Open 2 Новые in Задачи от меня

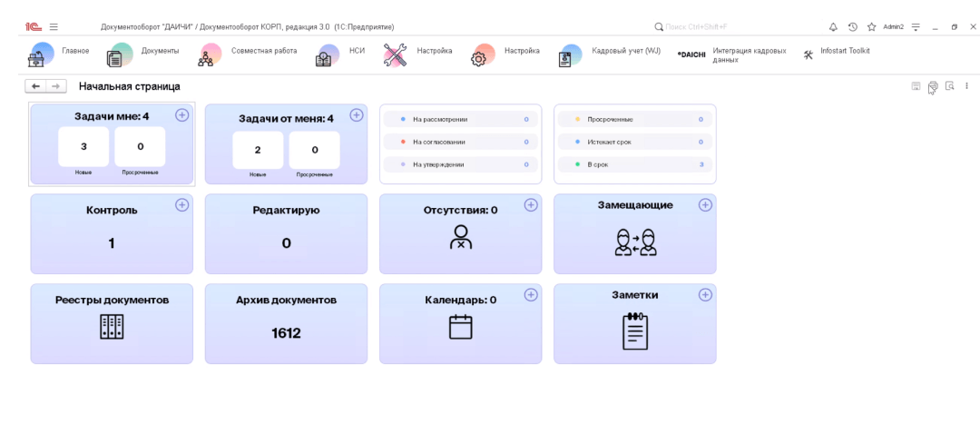coord(258,150)
